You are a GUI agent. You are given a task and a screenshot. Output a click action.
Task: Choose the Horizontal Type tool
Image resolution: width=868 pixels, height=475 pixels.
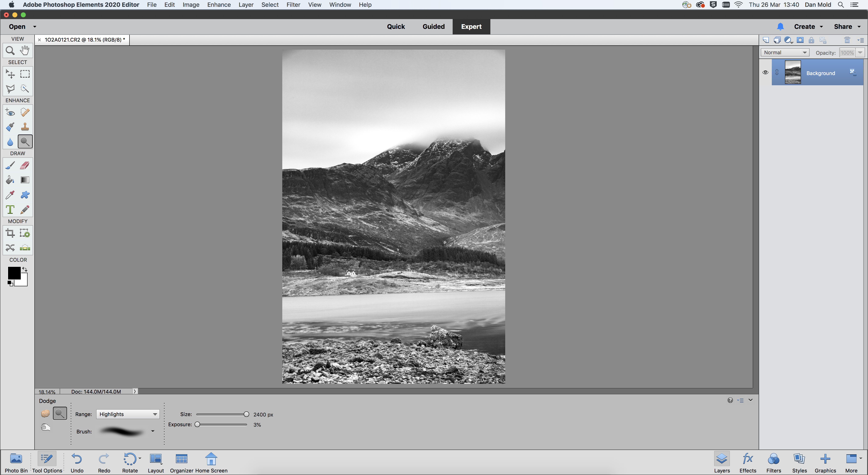click(10, 209)
